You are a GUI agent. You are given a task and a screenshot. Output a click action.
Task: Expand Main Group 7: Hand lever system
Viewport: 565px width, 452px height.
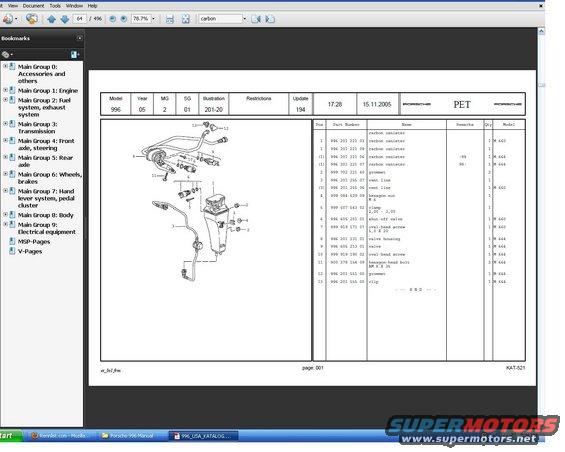pos(5,191)
